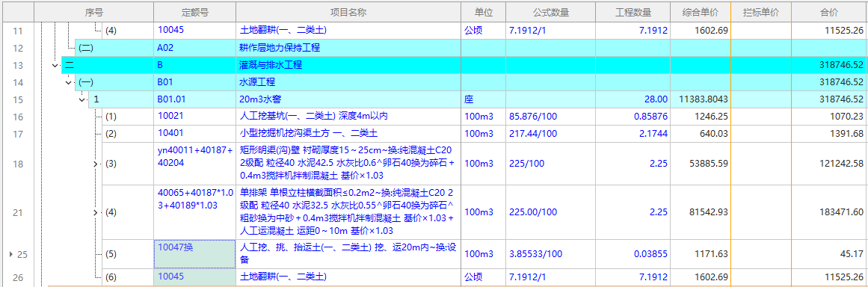Select the 人工挖基坑 item name cell

pyautogui.click(x=348, y=117)
